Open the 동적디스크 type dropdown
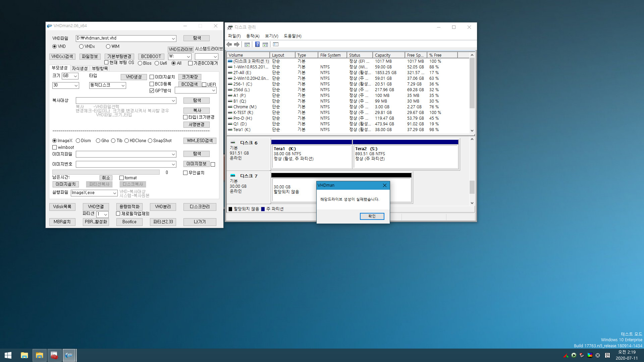 click(123, 85)
